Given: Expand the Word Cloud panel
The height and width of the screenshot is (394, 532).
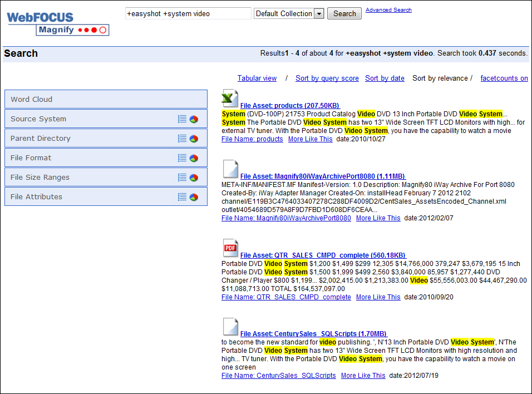Looking at the screenshot, I should click(106, 100).
